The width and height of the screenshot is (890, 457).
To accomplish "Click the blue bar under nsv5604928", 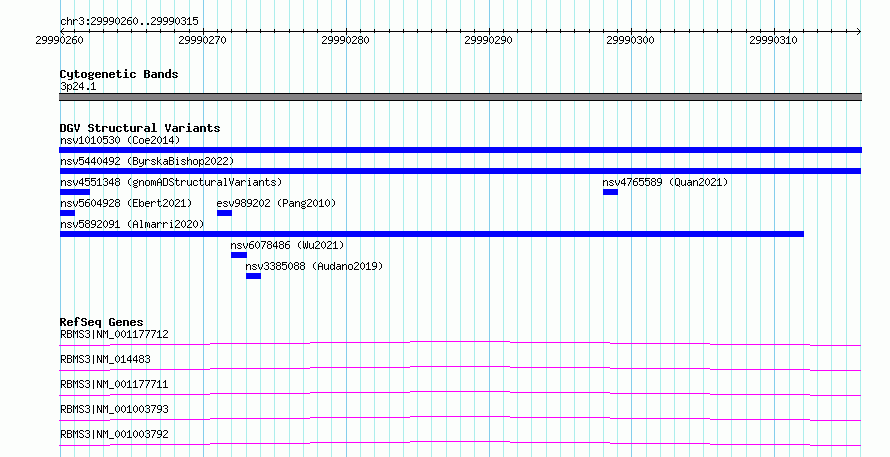I will coord(68,213).
